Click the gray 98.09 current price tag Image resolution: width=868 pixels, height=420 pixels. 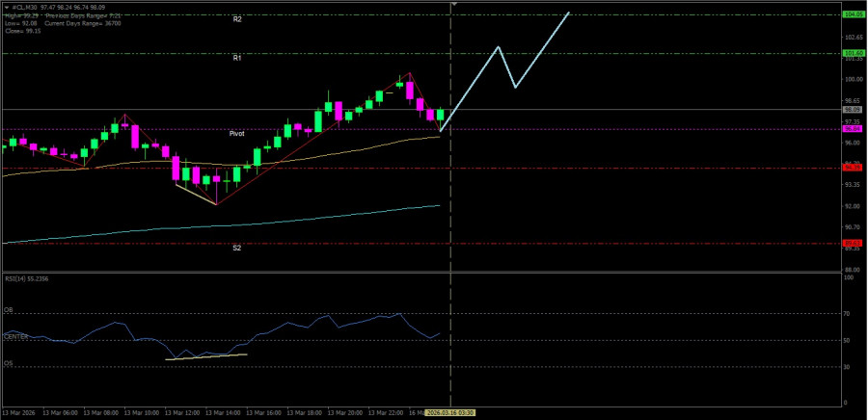pos(852,110)
